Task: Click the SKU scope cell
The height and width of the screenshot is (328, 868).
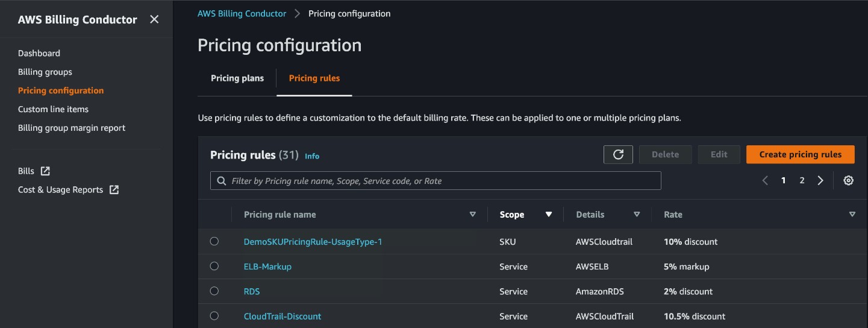Action: tap(508, 242)
